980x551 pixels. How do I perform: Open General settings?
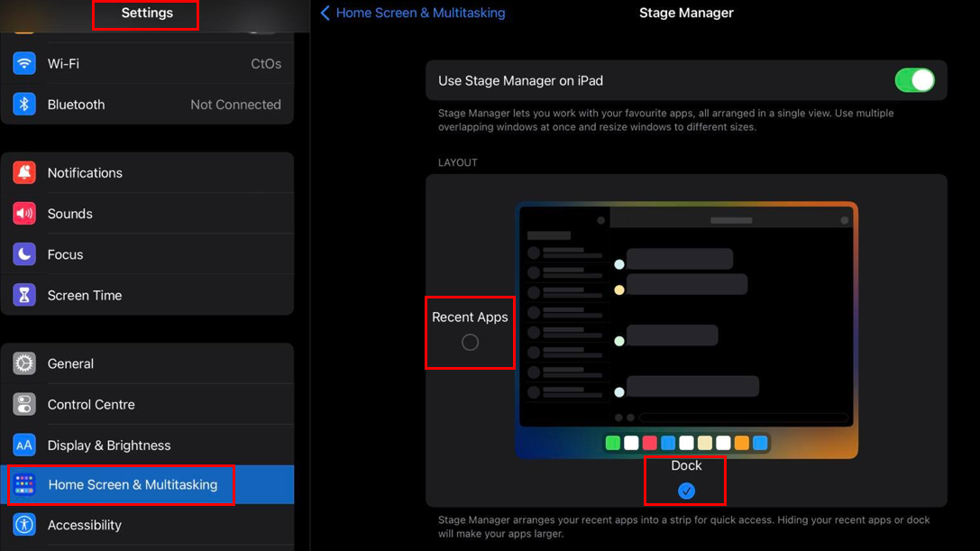(x=148, y=363)
